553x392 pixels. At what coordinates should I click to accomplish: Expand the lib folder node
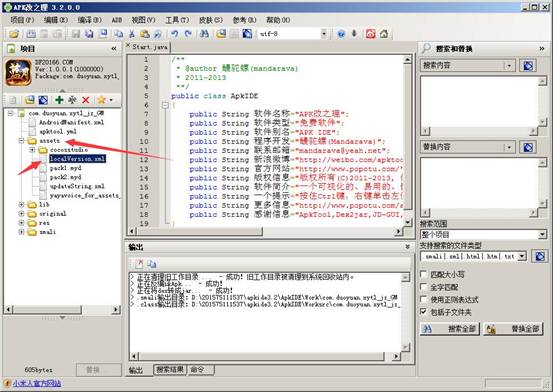pyautogui.click(x=21, y=204)
